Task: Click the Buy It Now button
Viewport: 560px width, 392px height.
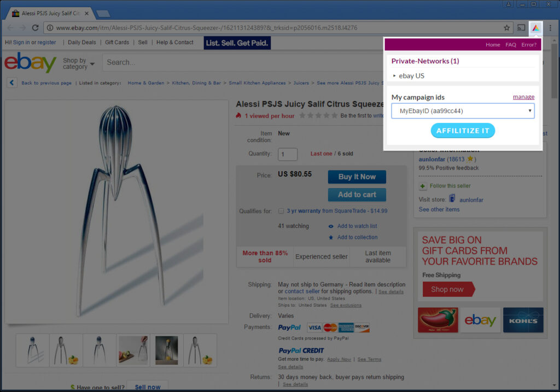Action: point(357,177)
